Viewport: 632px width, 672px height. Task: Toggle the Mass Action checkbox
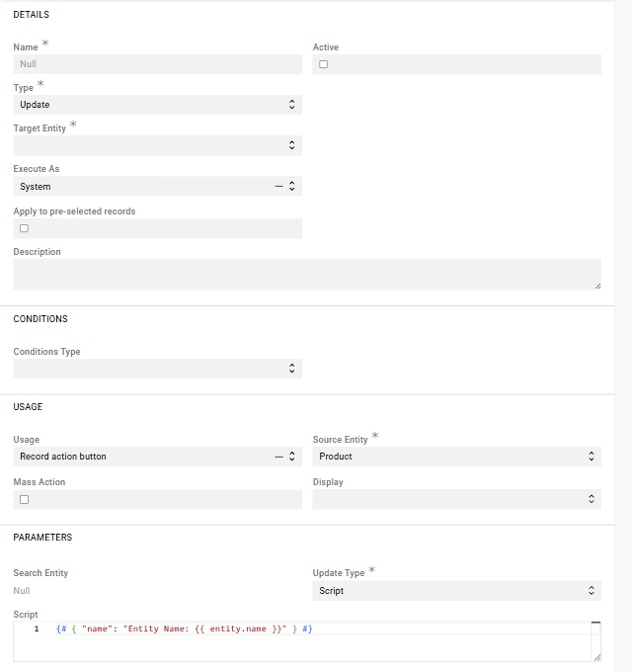24,499
